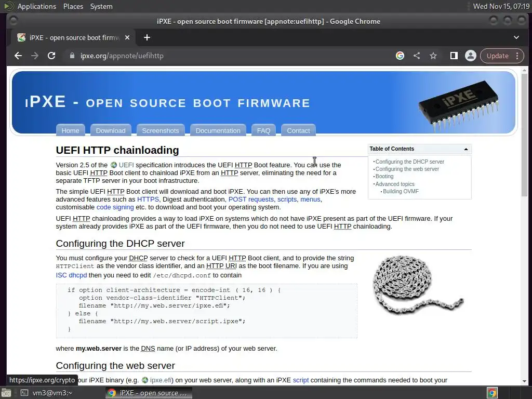Follow the POST requests link
The height and width of the screenshot is (399, 532).
(251, 199)
